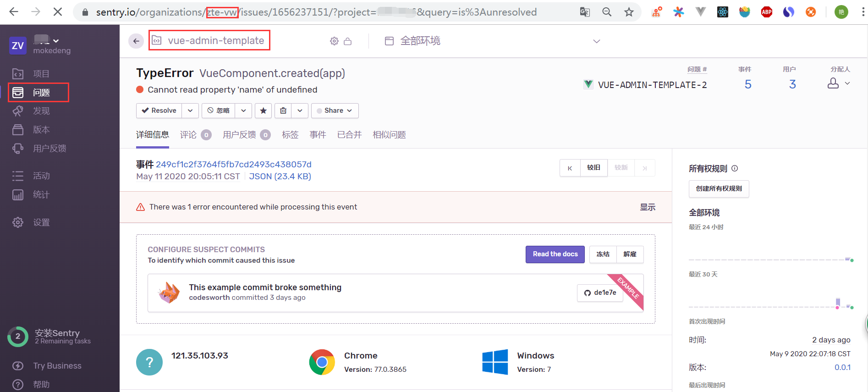868x392 pixels.
Task: Bookmark this page with star icon
Action: [x=629, y=12]
